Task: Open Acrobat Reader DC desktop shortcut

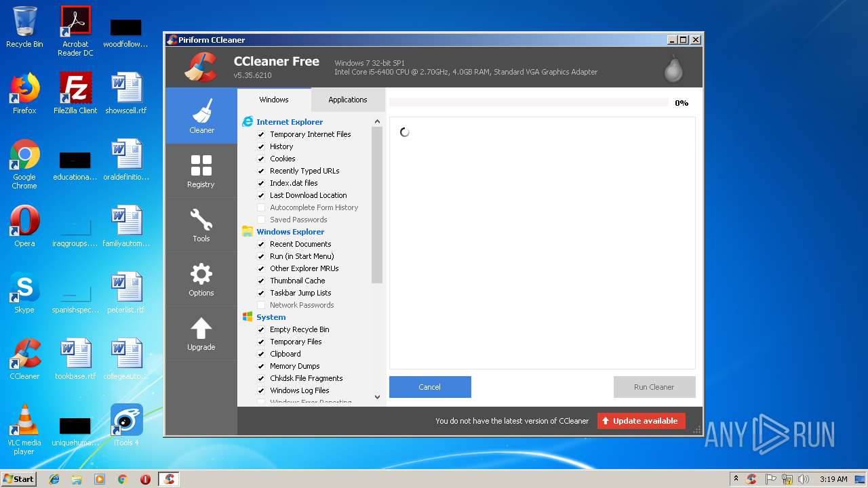Action: 75,31
